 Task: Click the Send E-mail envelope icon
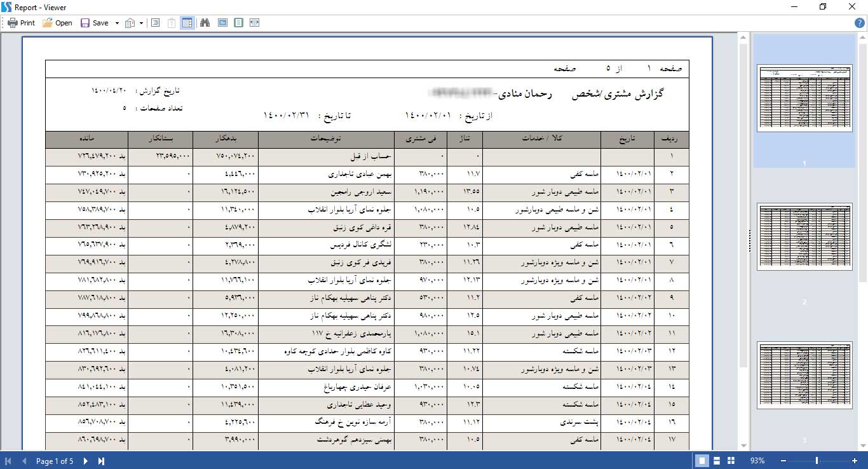pos(130,23)
